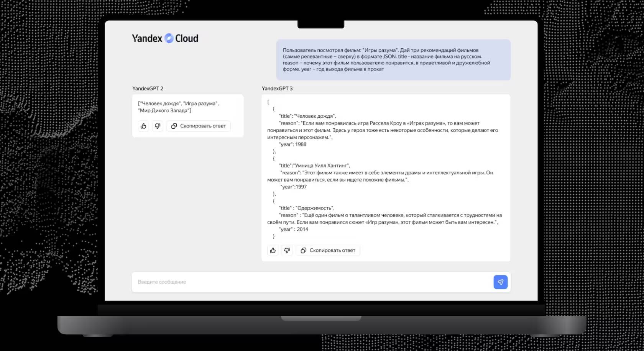Copy the YandexGPT 2 answer
The width and height of the screenshot is (644, 351).
(x=199, y=126)
